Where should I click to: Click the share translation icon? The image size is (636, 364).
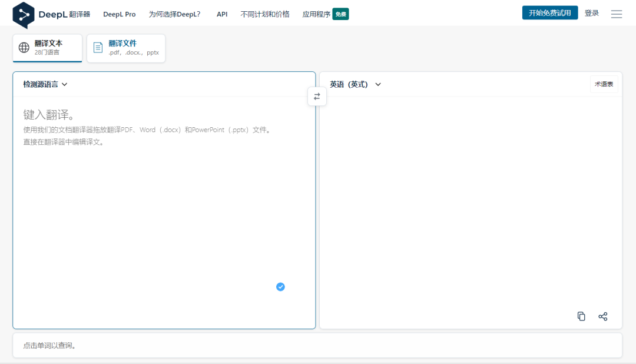coord(603,316)
